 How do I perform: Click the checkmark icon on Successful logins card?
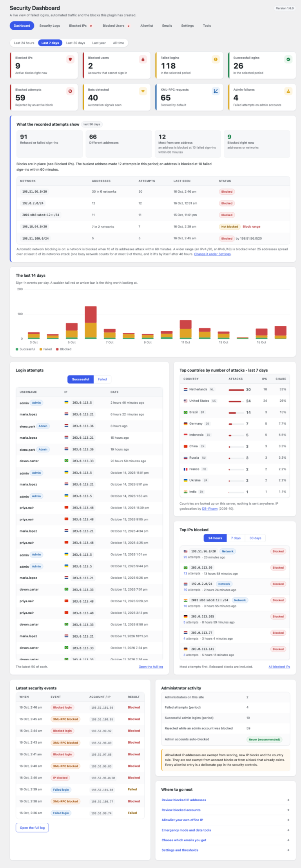point(288,59)
